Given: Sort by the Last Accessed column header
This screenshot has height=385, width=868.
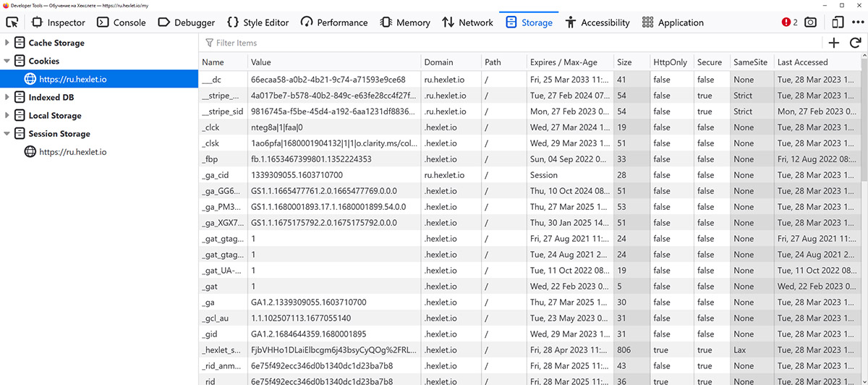Looking at the screenshot, I should pos(817,62).
